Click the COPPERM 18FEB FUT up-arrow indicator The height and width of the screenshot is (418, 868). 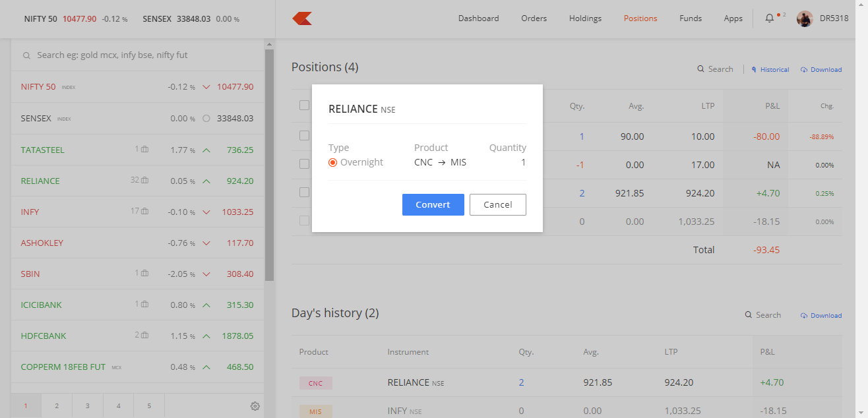click(206, 367)
